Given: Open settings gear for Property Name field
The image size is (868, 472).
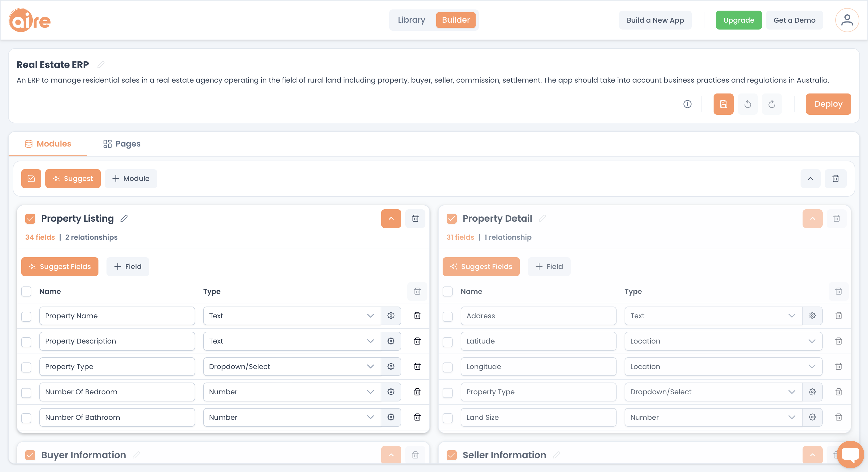Looking at the screenshot, I should pos(391,315).
